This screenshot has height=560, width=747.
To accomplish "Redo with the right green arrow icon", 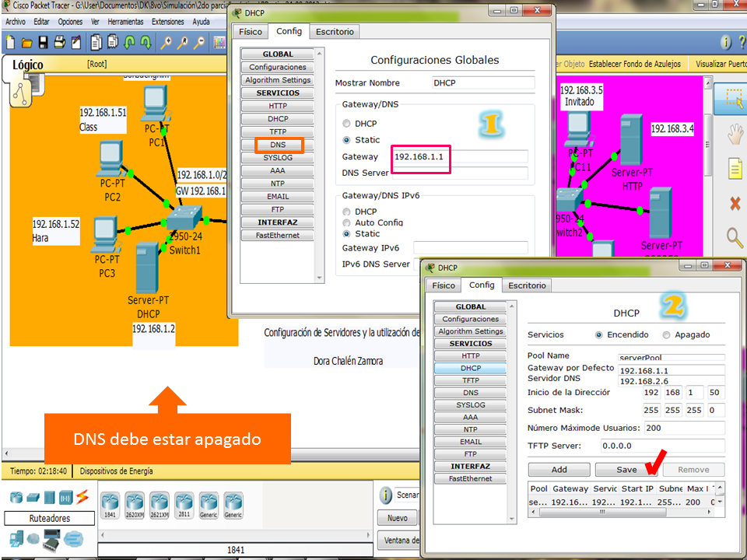I will [146, 43].
